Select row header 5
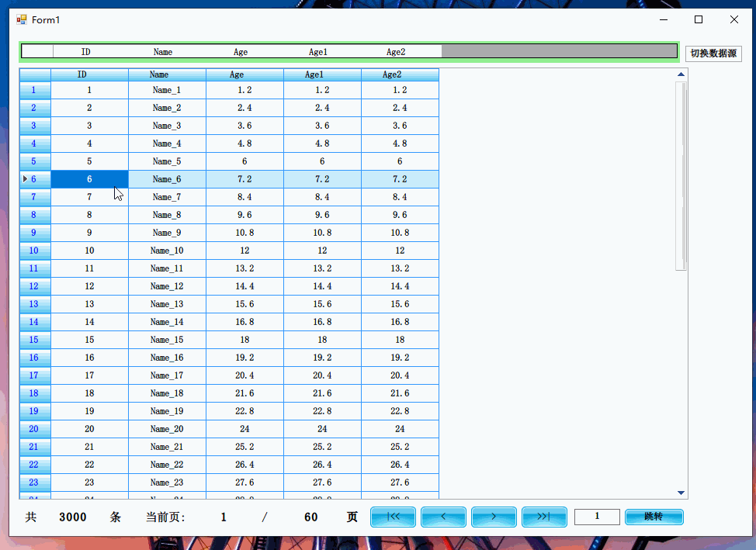The height and width of the screenshot is (550, 756). (35, 161)
